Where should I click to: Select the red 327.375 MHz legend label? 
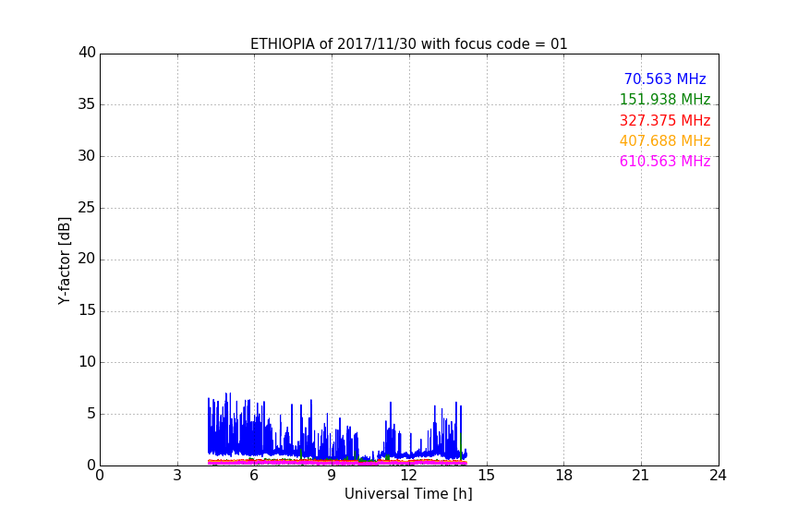click(x=665, y=120)
